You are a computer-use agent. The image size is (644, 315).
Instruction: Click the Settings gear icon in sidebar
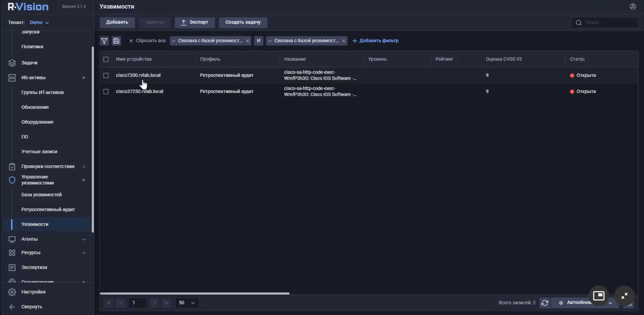coord(12,292)
